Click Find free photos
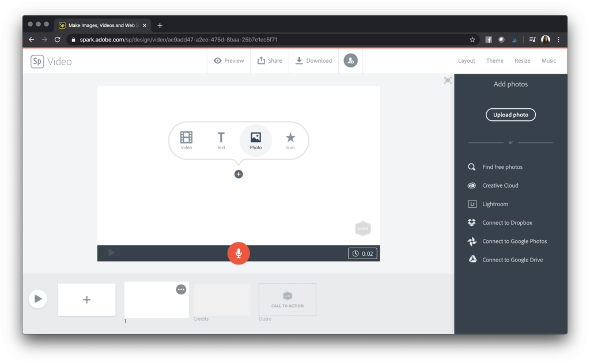This screenshot has height=364, width=590. [502, 167]
